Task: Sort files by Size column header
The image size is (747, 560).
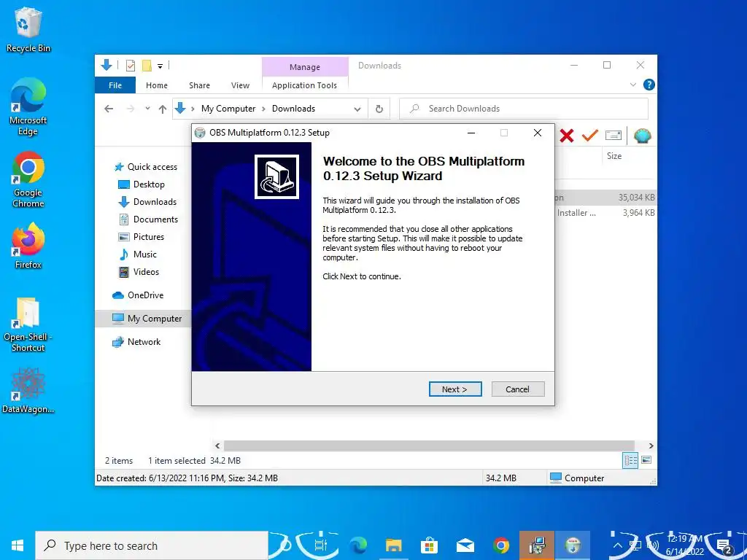Action: point(614,156)
